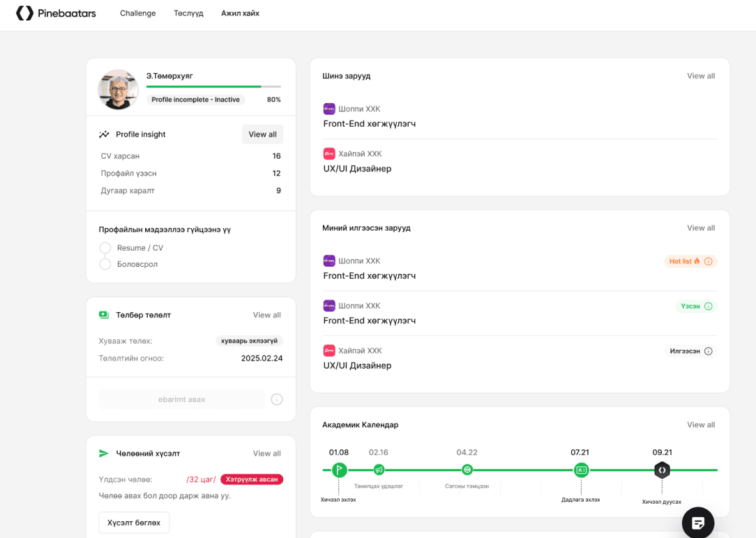Expand View all in Академик Календар

point(700,425)
